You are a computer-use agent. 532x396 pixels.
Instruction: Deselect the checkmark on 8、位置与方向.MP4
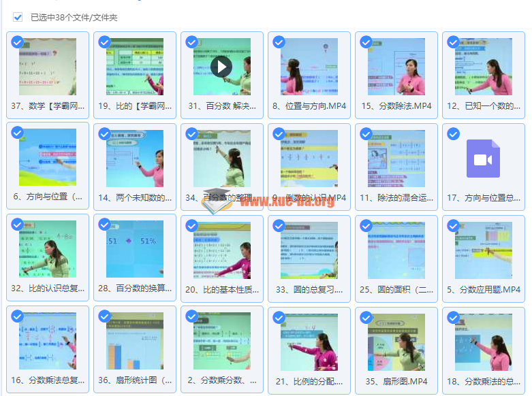point(279,42)
